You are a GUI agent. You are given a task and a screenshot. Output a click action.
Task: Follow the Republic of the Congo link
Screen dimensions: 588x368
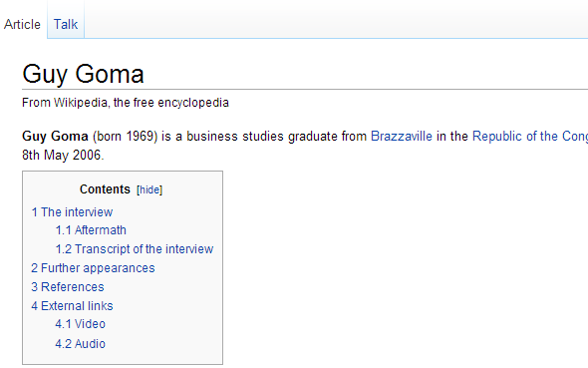530,137
